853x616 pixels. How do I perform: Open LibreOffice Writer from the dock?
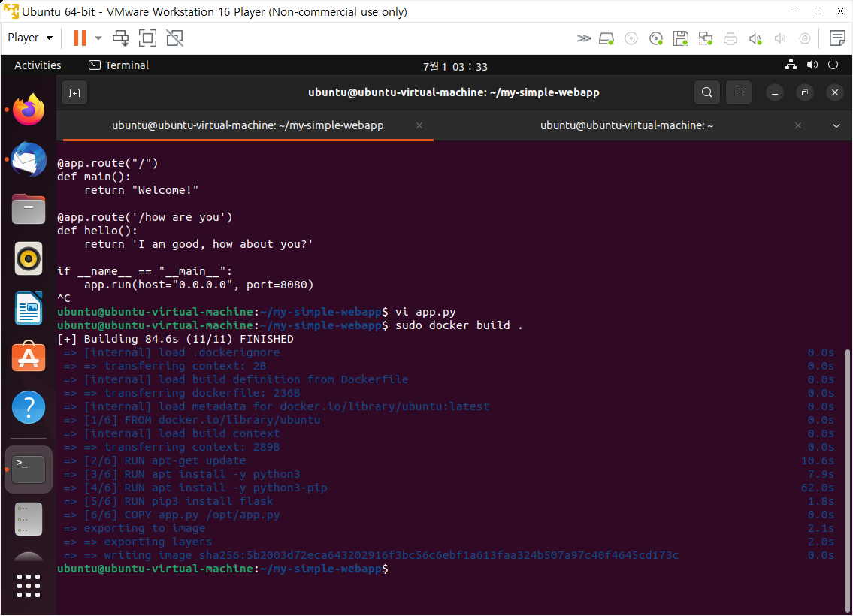[x=29, y=308]
